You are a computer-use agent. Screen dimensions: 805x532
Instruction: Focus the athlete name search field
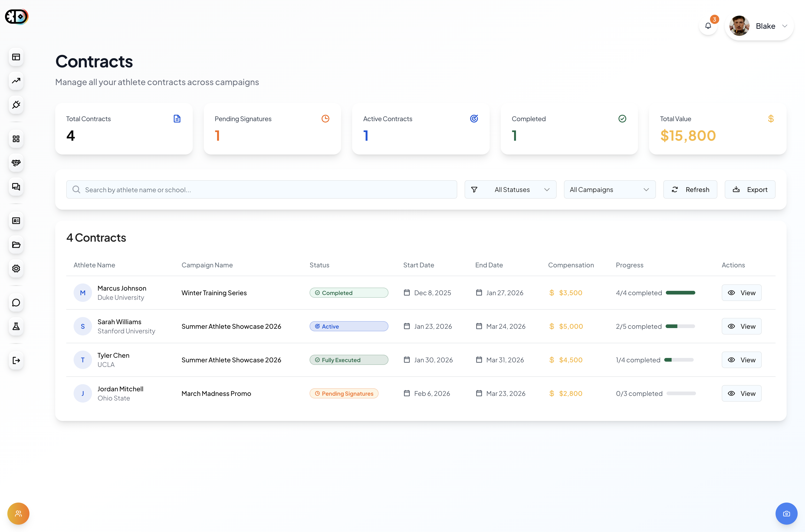(261, 190)
